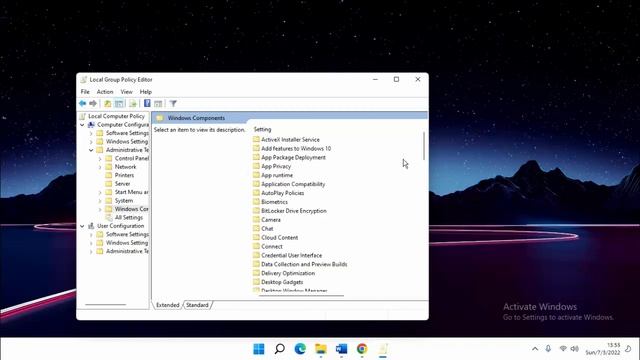Viewport: 640px width, 360px height.
Task: Click the Filter funnel toolbar icon
Action: click(x=173, y=104)
